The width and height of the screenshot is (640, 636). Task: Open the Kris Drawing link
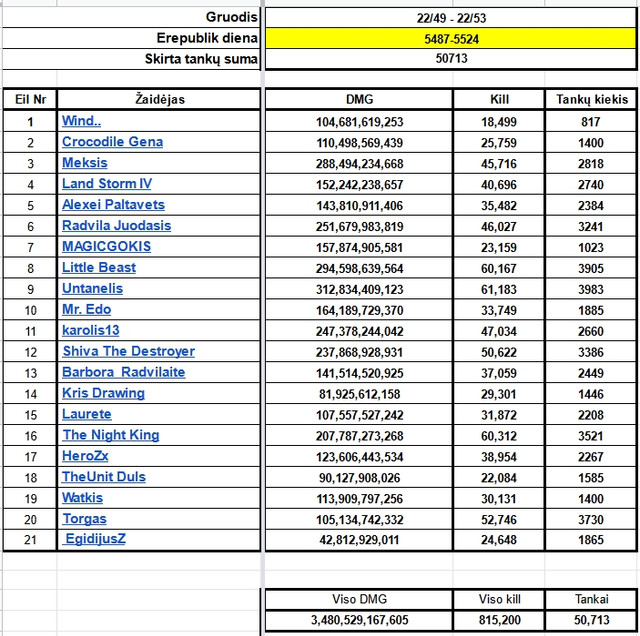[x=103, y=393]
